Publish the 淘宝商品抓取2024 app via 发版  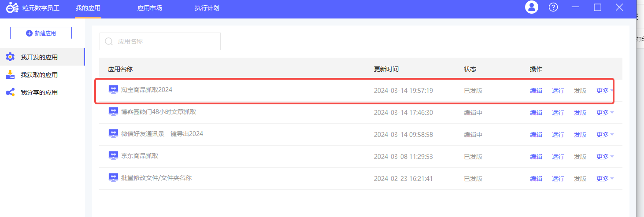(x=580, y=91)
